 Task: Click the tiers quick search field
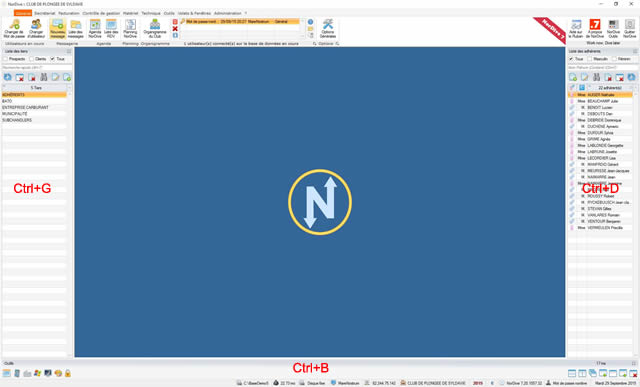click(37, 67)
